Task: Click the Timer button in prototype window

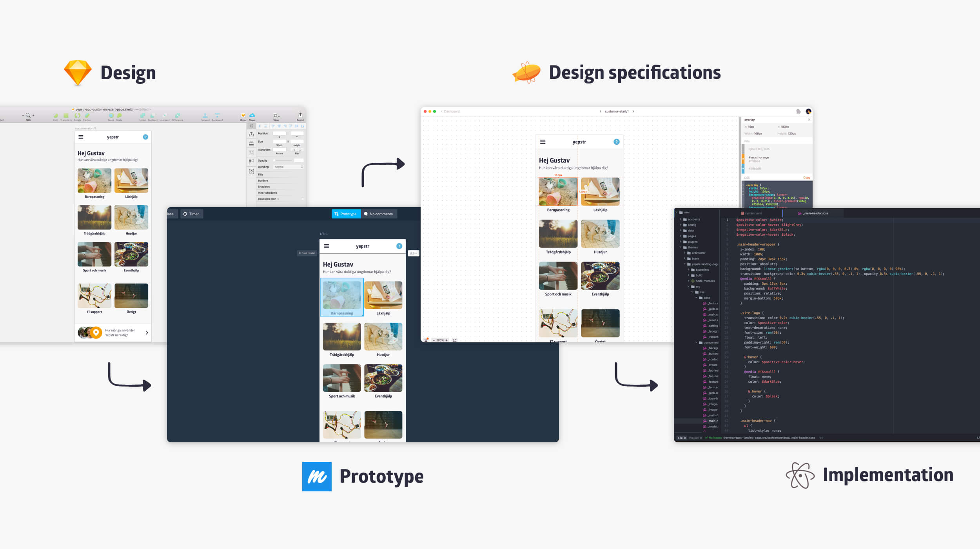Action: click(191, 214)
